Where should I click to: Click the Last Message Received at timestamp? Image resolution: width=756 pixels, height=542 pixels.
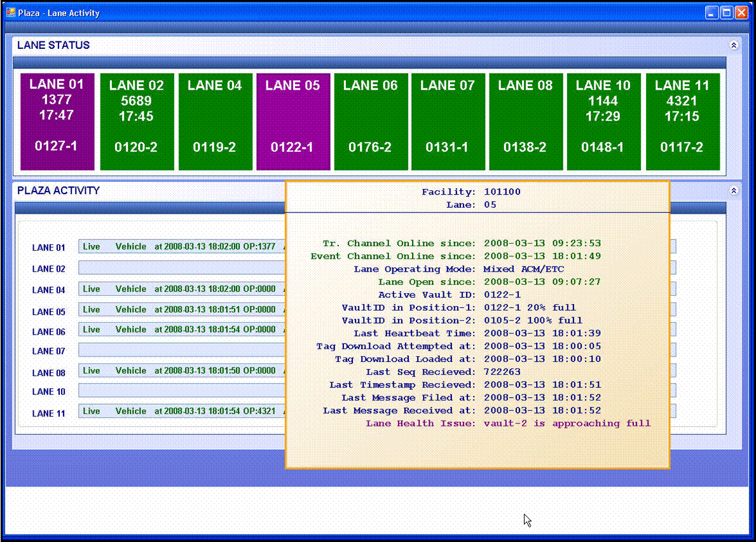click(542, 410)
